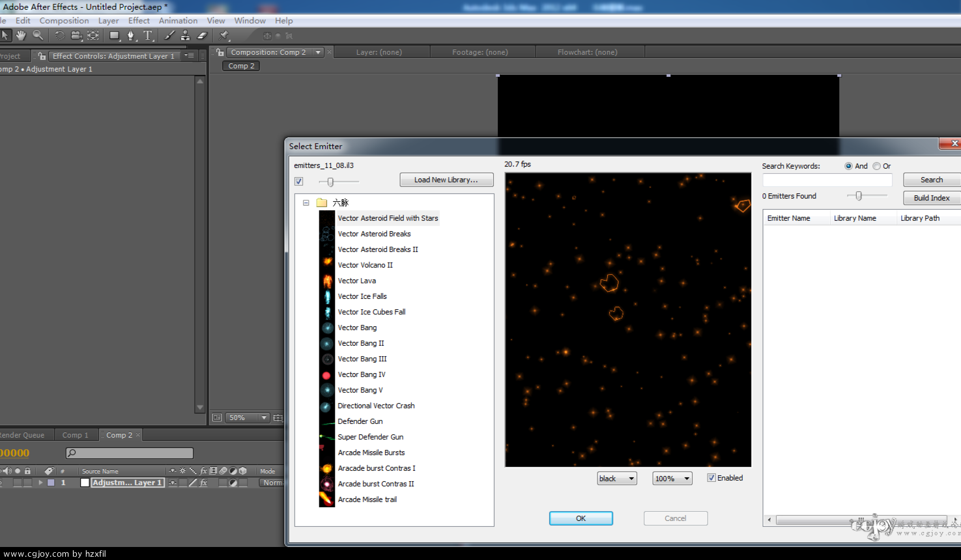
Task: Open Composition: Comp 2 viewer dropdown arrow
Action: 318,52
